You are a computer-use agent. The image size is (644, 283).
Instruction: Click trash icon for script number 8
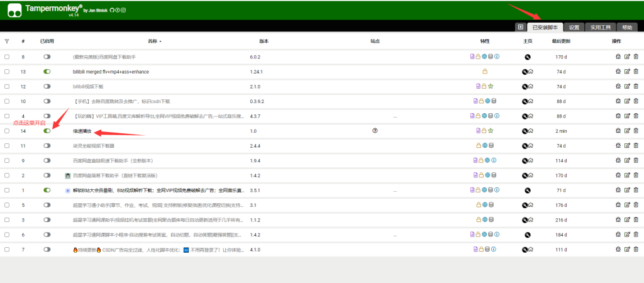pos(636,57)
